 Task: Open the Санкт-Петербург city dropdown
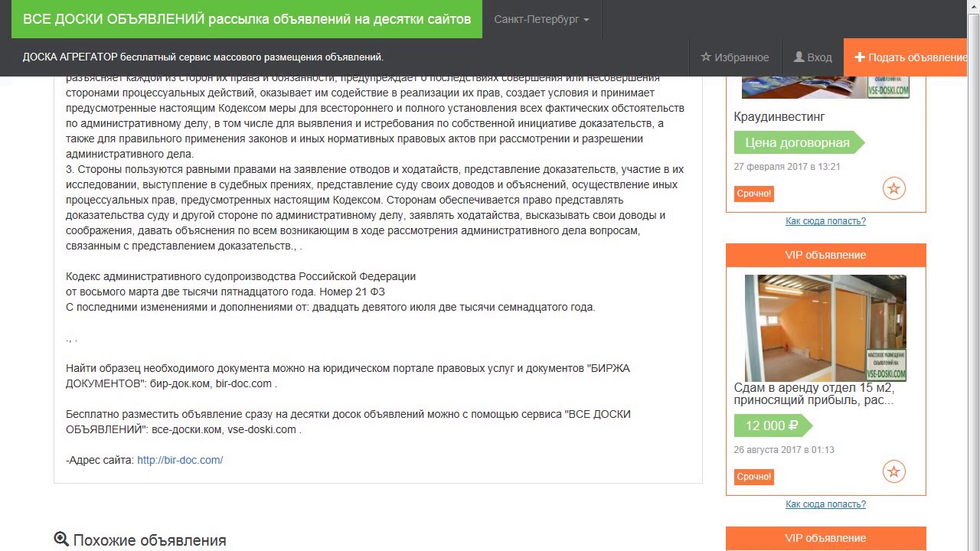tap(541, 19)
